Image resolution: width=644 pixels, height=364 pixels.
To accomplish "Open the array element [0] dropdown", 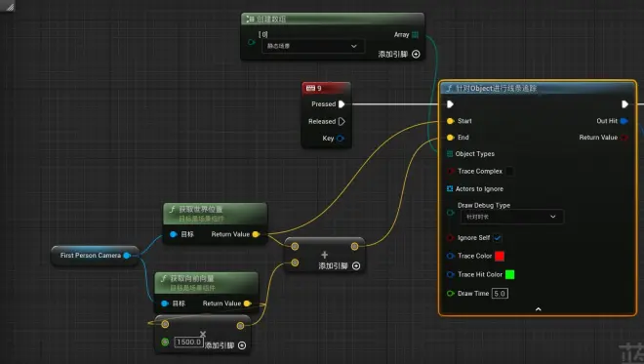I will 312,46.
